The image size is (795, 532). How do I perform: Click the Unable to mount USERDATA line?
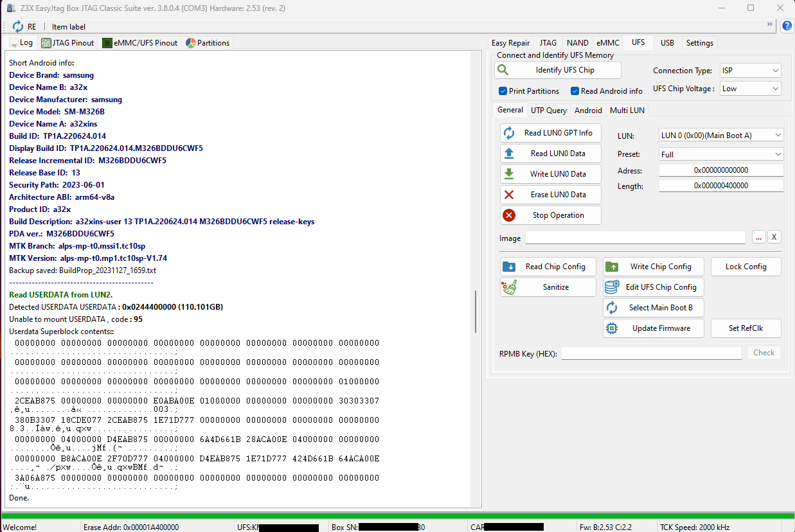click(x=76, y=319)
